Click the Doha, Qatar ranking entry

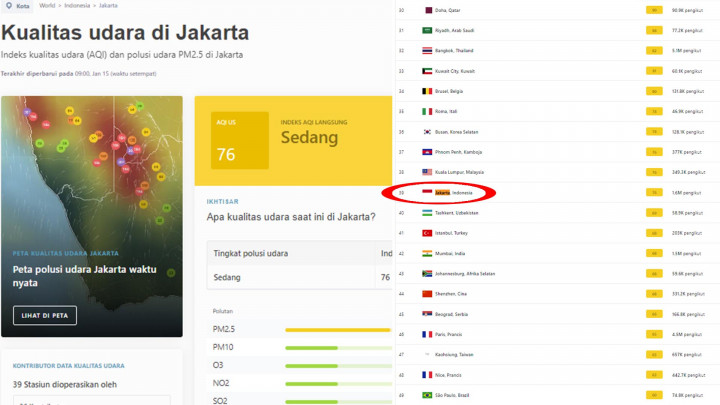[448, 10]
